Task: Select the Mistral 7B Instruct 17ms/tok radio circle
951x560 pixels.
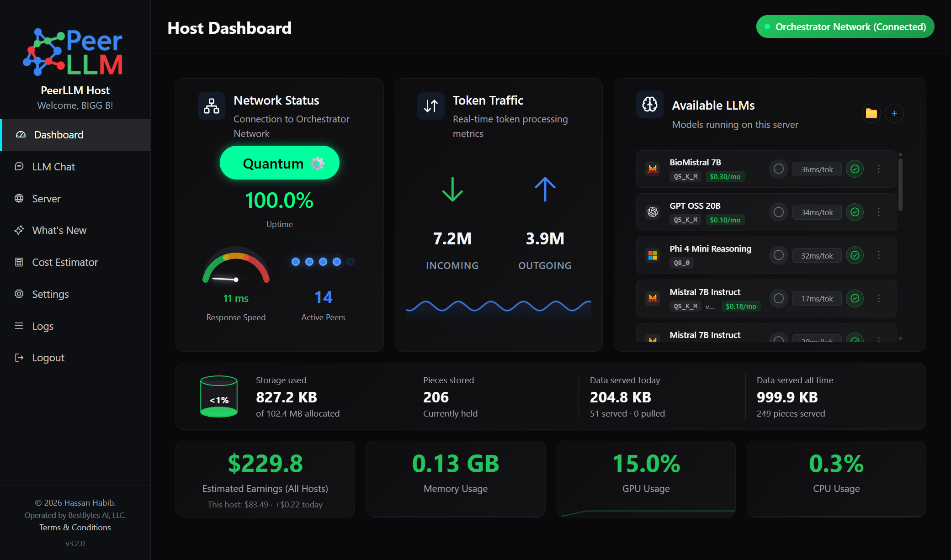Action: tap(779, 298)
